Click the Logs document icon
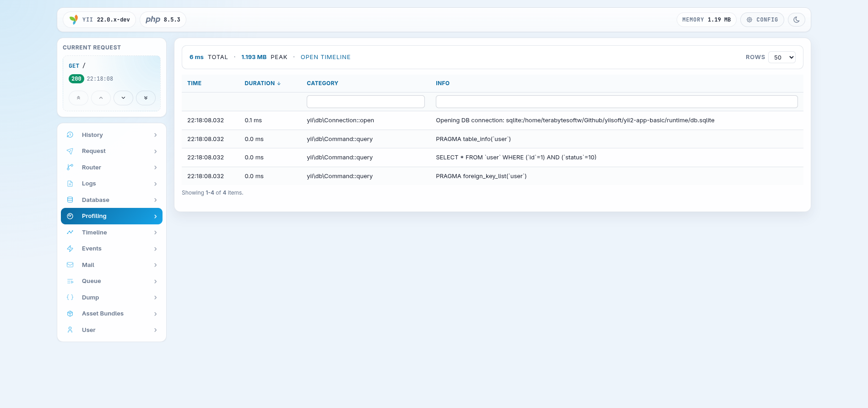 (x=70, y=184)
